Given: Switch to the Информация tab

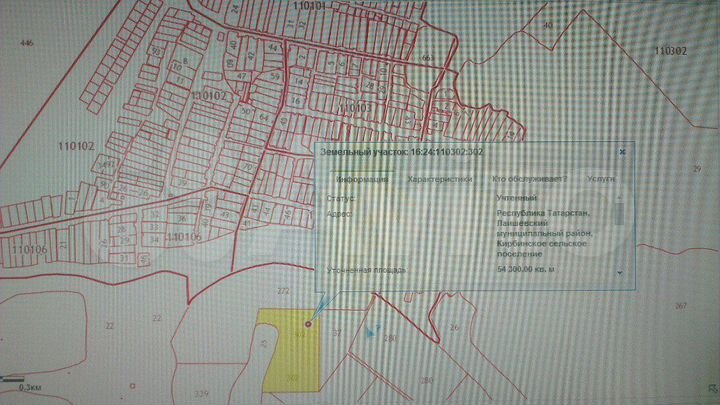Looking at the screenshot, I should 362,179.
